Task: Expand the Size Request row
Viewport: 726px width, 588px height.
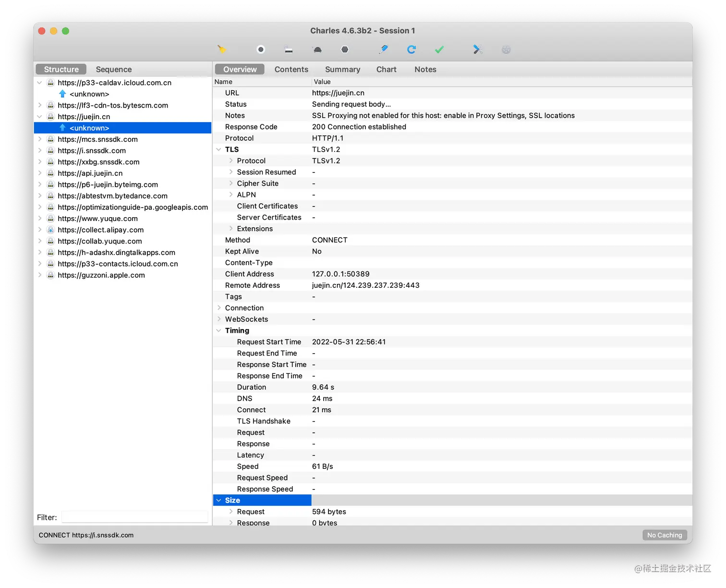Action: click(231, 512)
